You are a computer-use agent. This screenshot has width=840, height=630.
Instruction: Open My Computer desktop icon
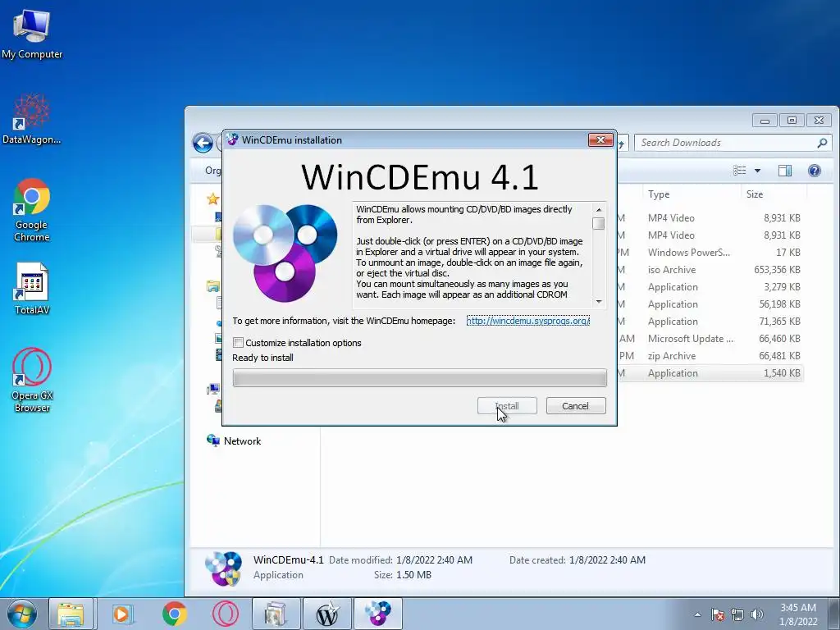point(32,34)
